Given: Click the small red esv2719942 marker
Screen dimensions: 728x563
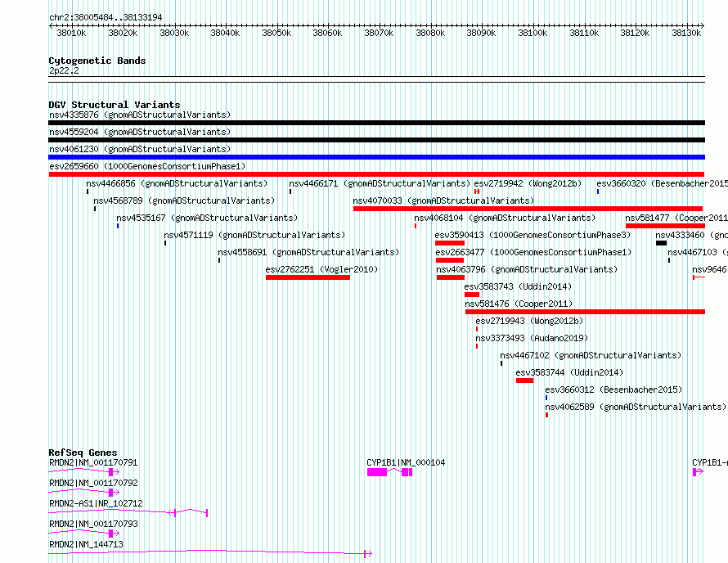Looking at the screenshot, I should point(476,191).
